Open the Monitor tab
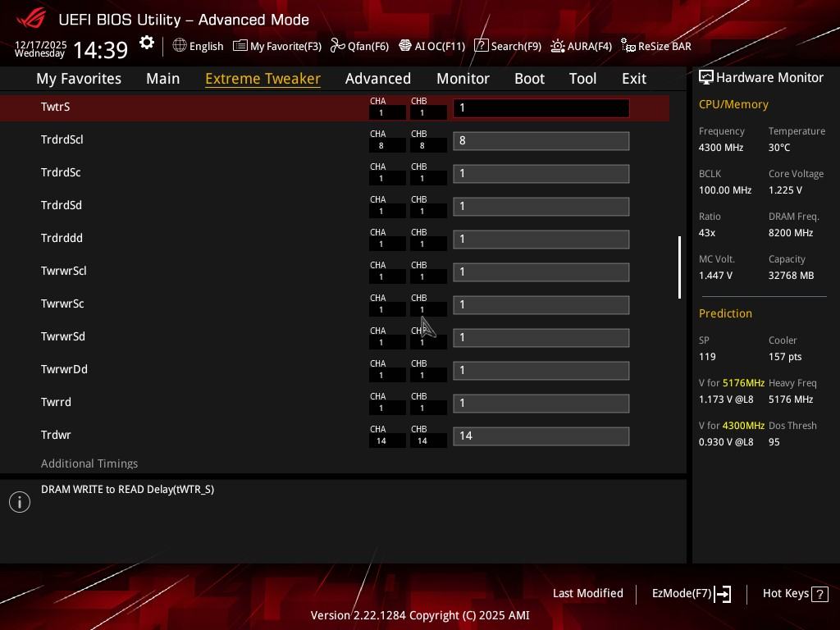The height and width of the screenshot is (630, 840). [x=463, y=79]
